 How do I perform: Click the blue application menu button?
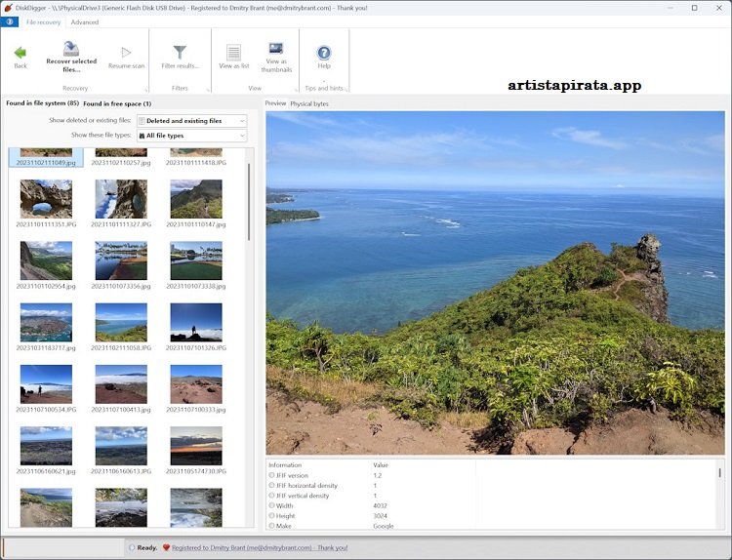11,21
